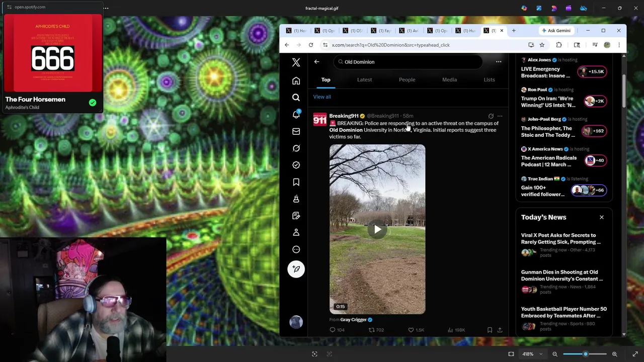Click Grok explain icon on Breaking911 post
644x362 pixels.
pos(491,116)
